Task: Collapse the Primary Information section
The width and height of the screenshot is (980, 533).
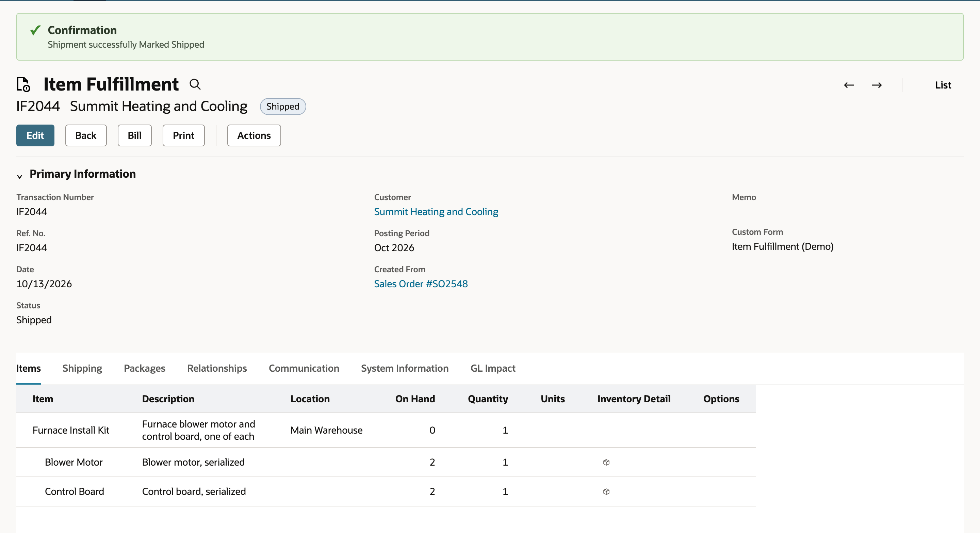Action: [20, 176]
